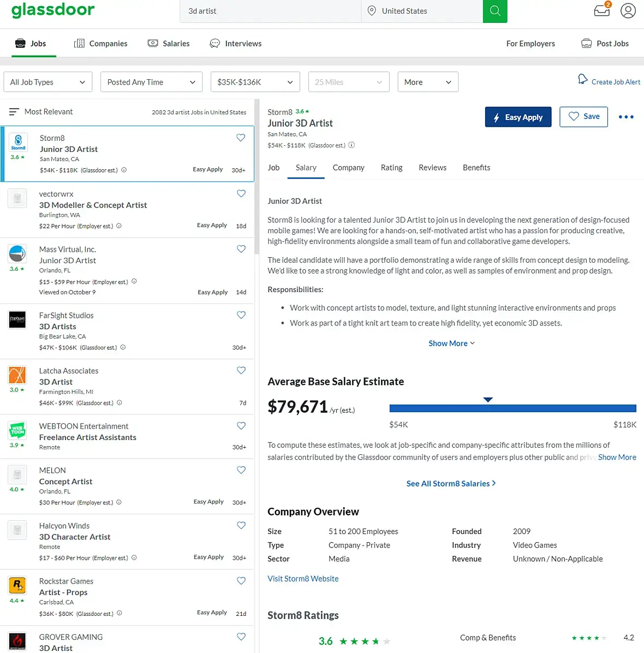Favorite the WEBTOON Entertainment job

coord(241,426)
